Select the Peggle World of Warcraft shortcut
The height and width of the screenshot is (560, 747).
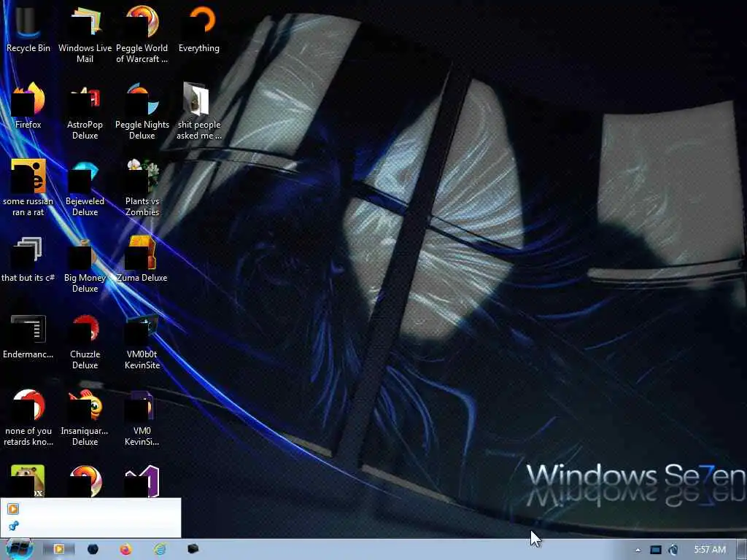pyautogui.click(x=142, y=34)
